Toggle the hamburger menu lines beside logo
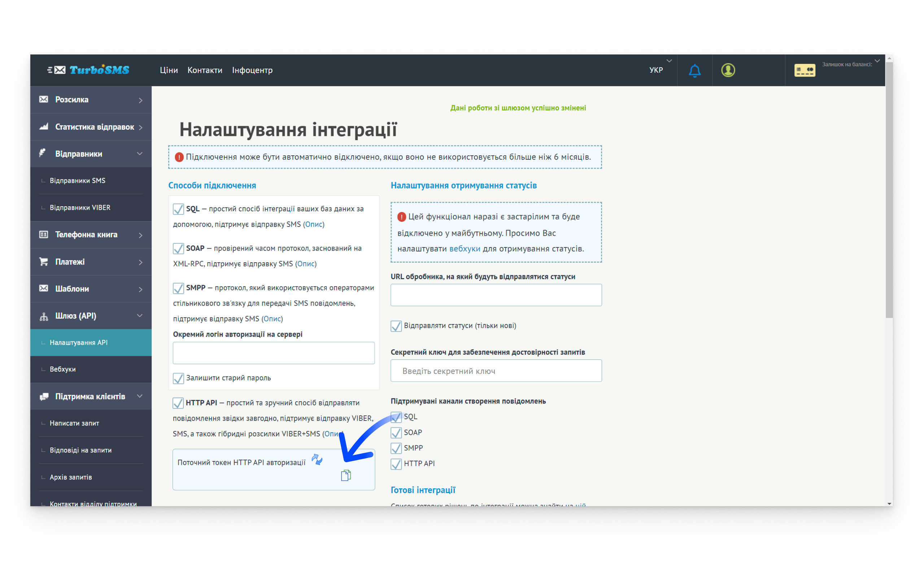924x578 pixels. point(50,70)
